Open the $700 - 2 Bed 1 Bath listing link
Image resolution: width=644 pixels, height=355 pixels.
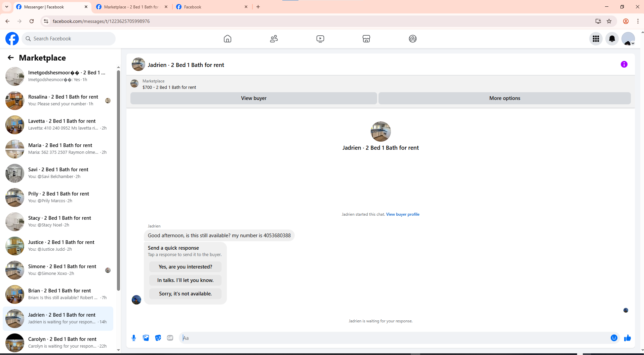[x=169, y=87]
